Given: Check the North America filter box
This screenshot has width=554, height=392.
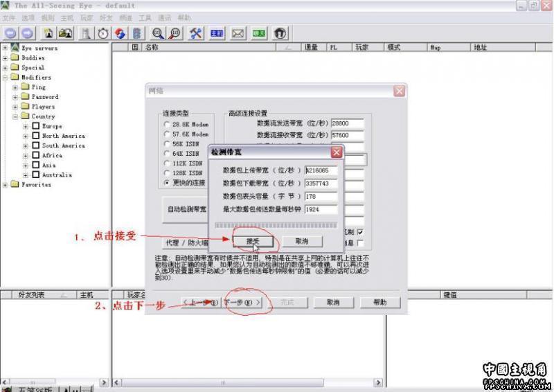Looking at the screenshot, I should (x=36, y=135).
